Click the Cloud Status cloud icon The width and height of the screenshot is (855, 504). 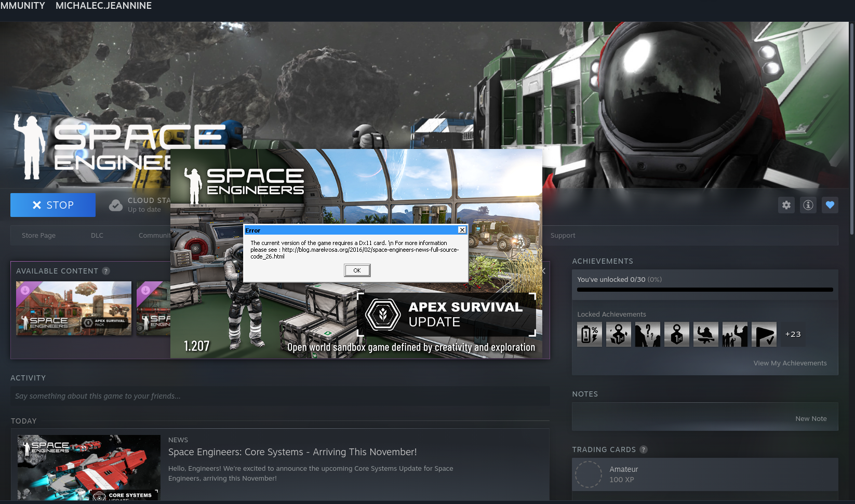pyautogui.click(x=116, y=206)
